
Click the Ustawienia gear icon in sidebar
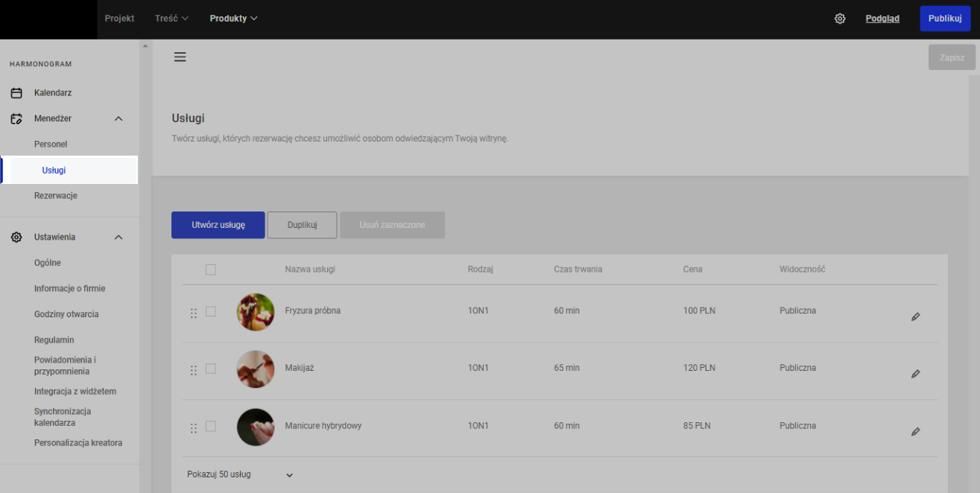pos(16,237)
